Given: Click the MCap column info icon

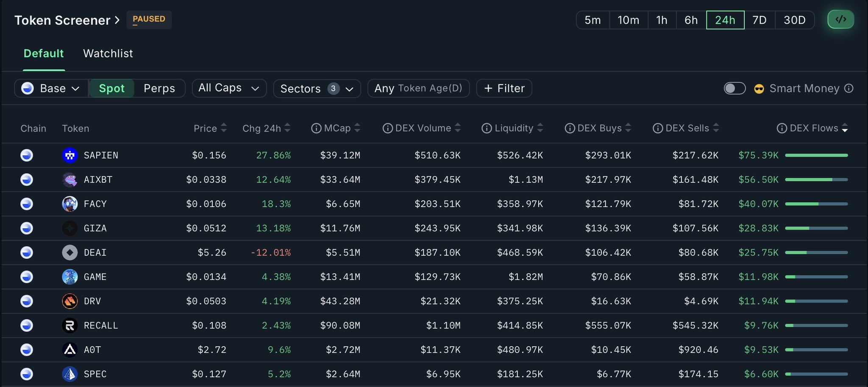Looking at the screenshot, I should pos(316,128).
